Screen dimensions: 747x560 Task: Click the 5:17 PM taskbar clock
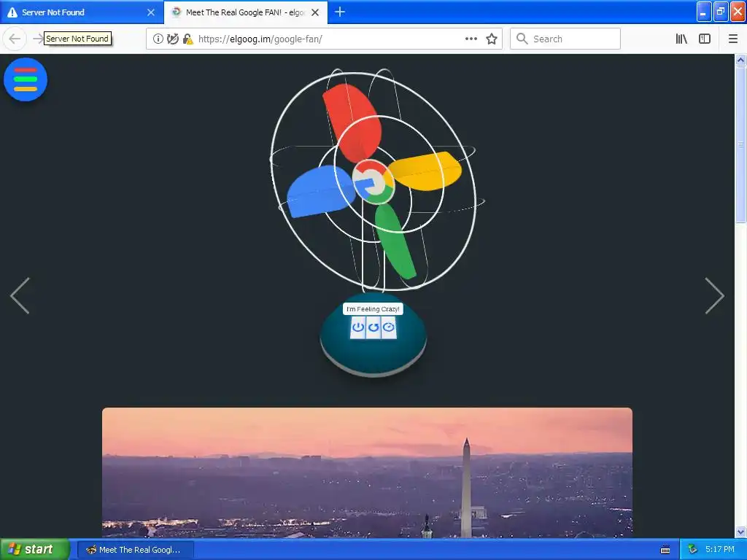719,550
